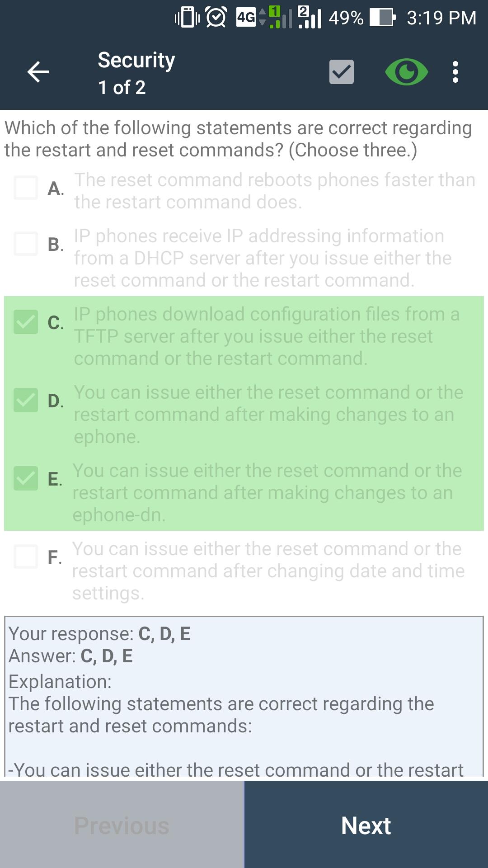Screen dimensions: 488x868
Task: Uncheck the box for option D
Action: (26, 400)
